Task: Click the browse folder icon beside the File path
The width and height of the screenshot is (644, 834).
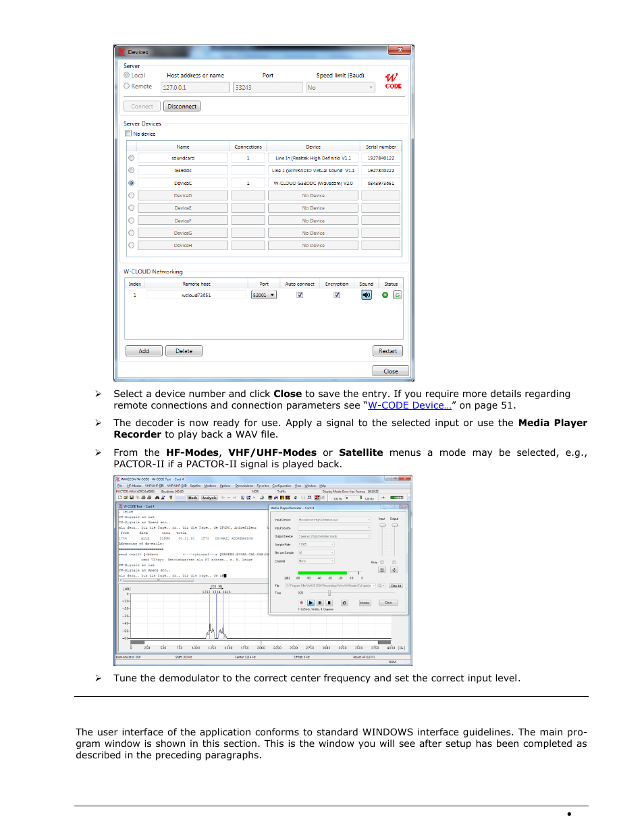Action: point(381,585)
